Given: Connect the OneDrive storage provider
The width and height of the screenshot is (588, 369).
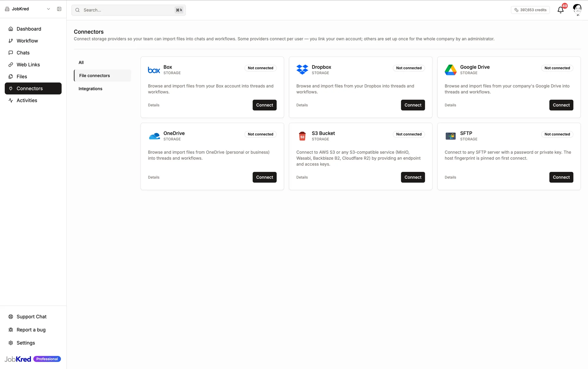Looking at the screenshot, I should 265,177.
